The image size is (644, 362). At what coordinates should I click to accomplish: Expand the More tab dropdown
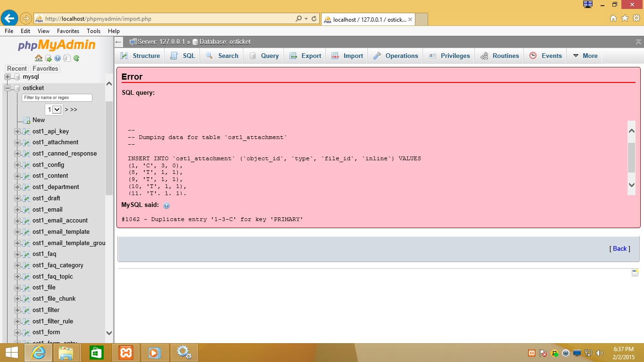[585, 56]
